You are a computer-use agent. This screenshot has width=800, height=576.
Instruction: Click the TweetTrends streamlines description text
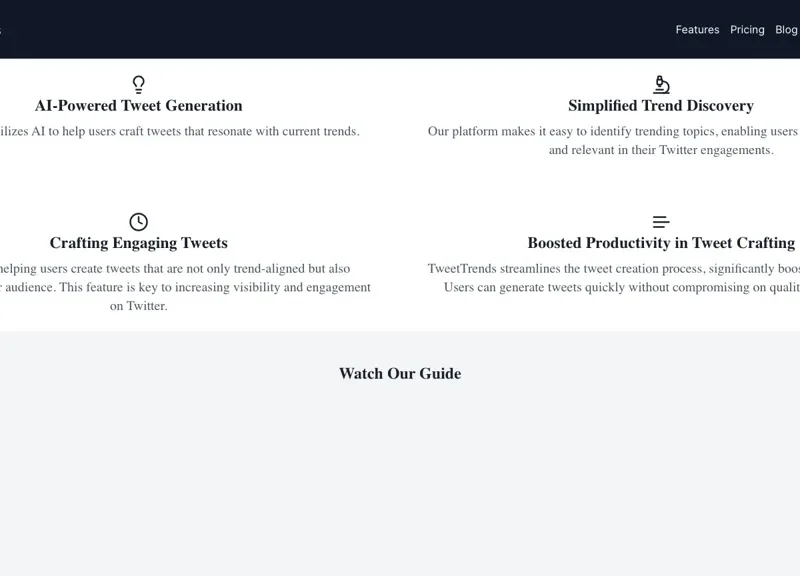pos(612,277)
